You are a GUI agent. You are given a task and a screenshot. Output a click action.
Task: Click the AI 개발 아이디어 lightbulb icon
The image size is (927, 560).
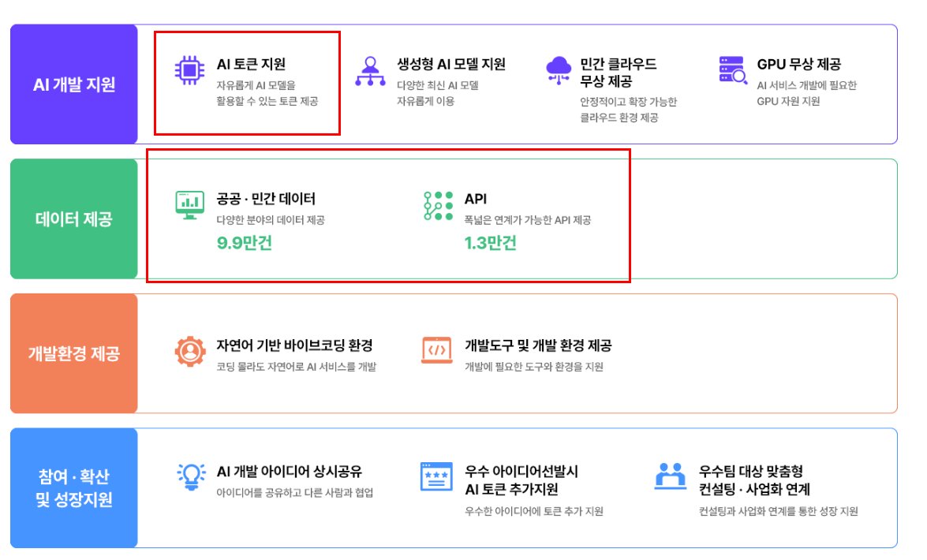click(x=191, y=476)
